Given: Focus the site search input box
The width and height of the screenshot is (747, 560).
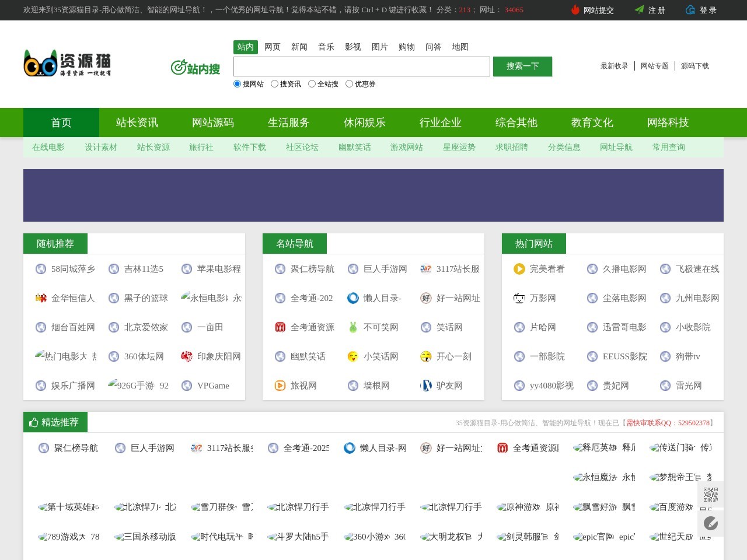Looking at the screenshot, I should pos(362,66).
